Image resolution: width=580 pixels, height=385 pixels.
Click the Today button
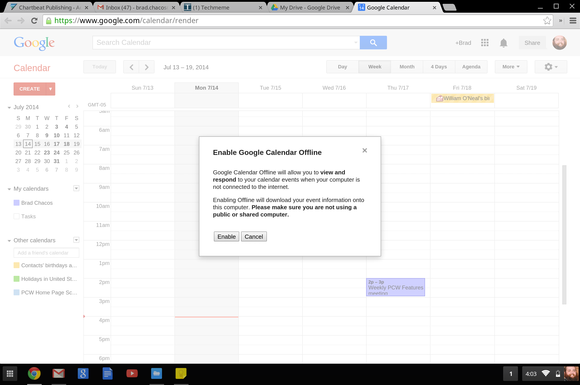[100, 67]
